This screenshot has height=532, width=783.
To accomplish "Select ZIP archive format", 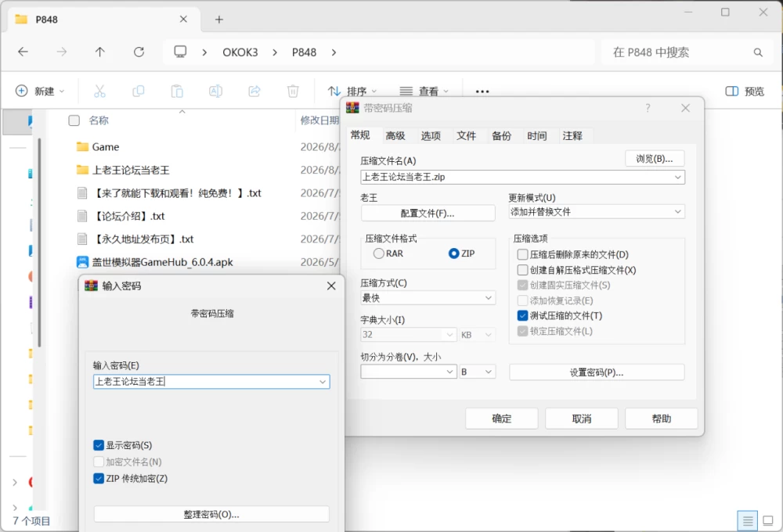I will [x=462, y=253].
